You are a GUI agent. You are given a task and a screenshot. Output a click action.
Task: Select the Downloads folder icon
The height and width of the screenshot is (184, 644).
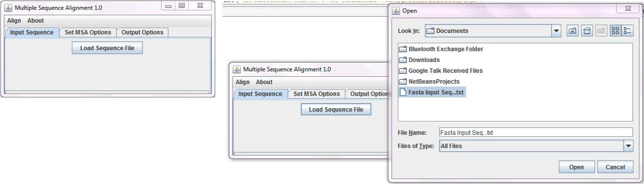(403, 60)
